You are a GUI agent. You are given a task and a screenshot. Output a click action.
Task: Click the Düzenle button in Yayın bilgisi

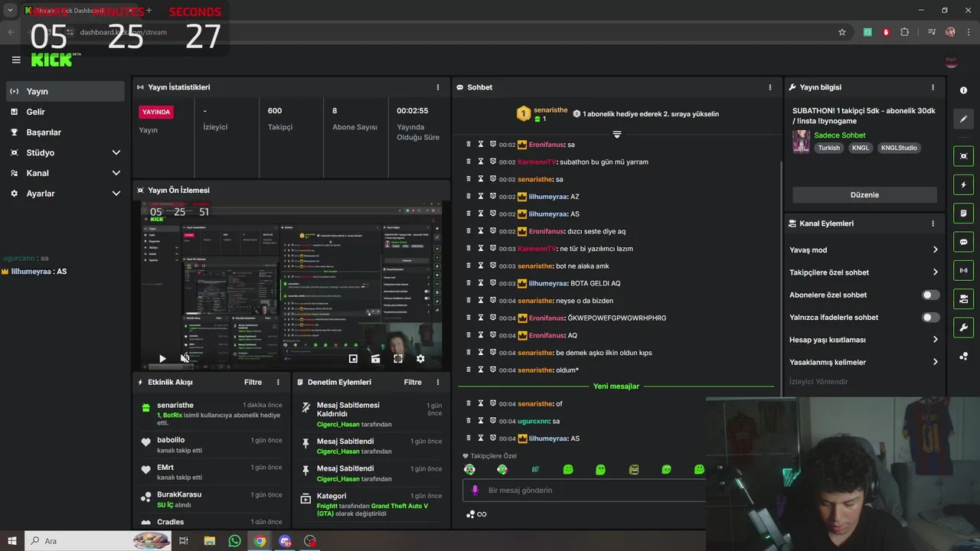click(864, 194)
